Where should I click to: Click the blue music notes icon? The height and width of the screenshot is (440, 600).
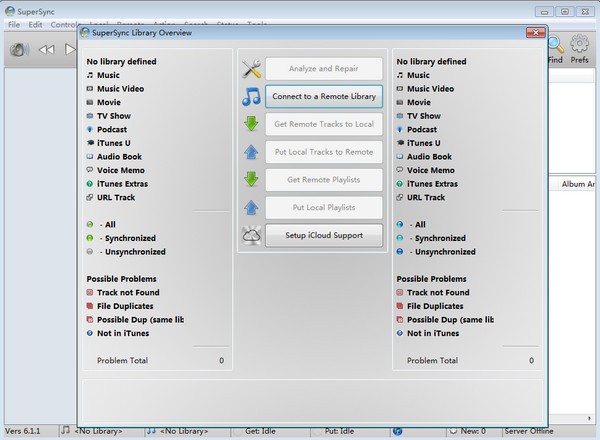pos(251,96)
